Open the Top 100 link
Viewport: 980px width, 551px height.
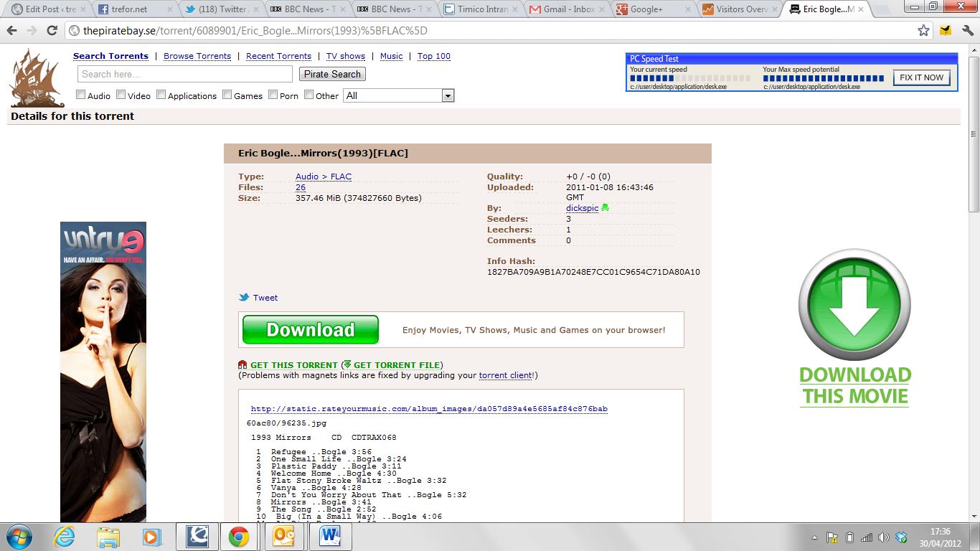click(x=434, y=56)
